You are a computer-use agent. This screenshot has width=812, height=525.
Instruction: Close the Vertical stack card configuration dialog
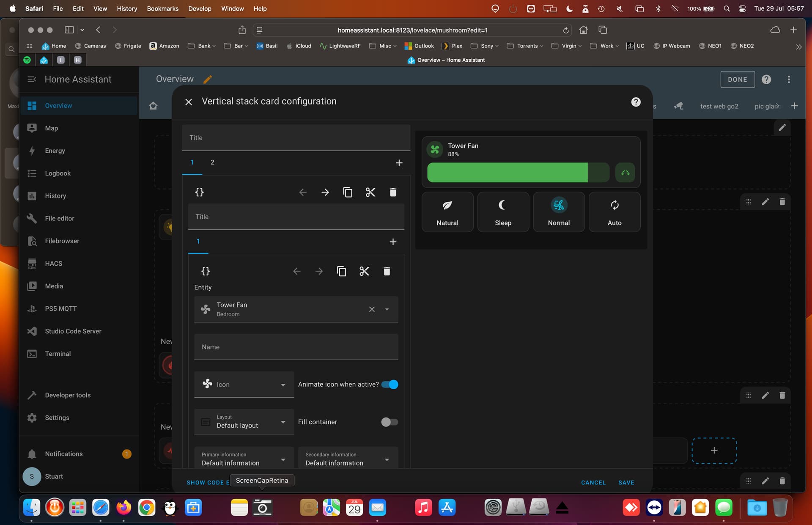189,102
